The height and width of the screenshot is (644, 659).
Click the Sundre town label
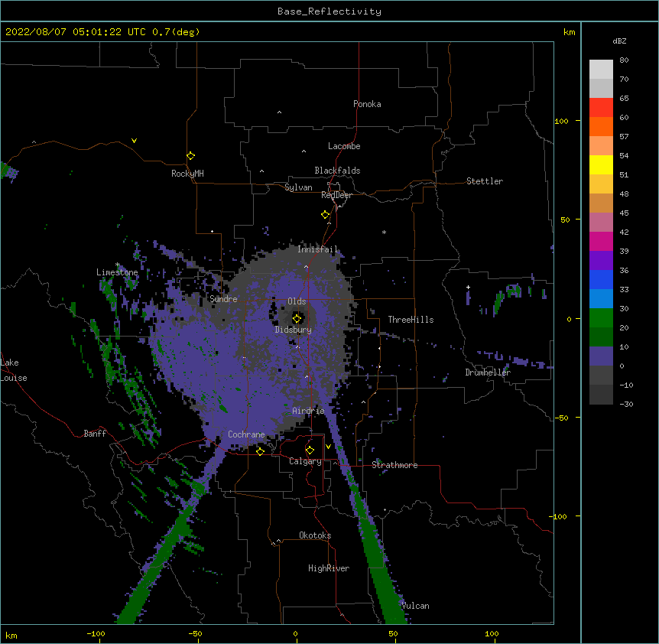(x=223, y=299)
